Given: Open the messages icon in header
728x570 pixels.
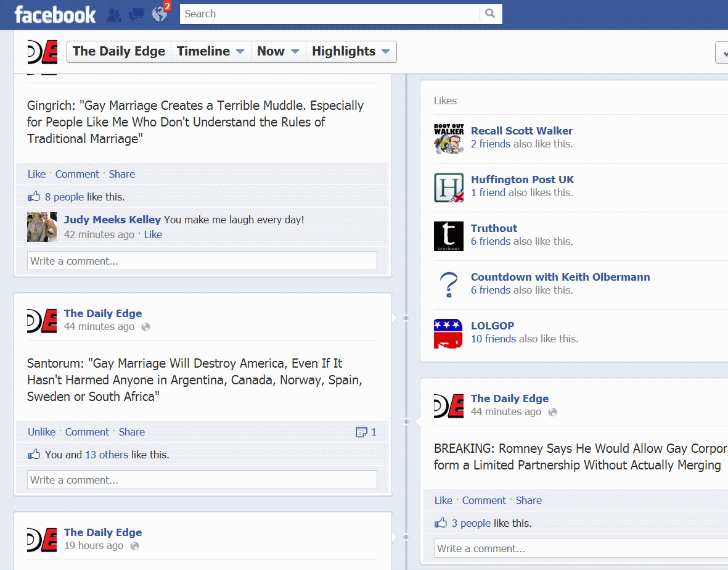Looking at the screenshot, I should (x=136, y=14).
